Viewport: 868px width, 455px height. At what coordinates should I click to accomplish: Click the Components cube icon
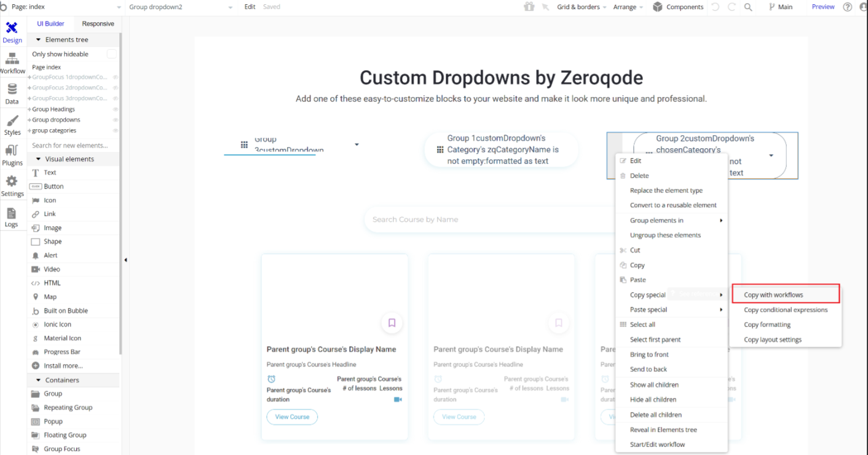[658, 7]
